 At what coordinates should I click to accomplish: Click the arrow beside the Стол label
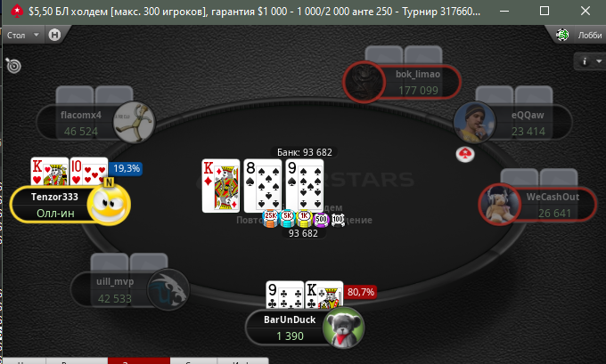[x=37, y=35]
